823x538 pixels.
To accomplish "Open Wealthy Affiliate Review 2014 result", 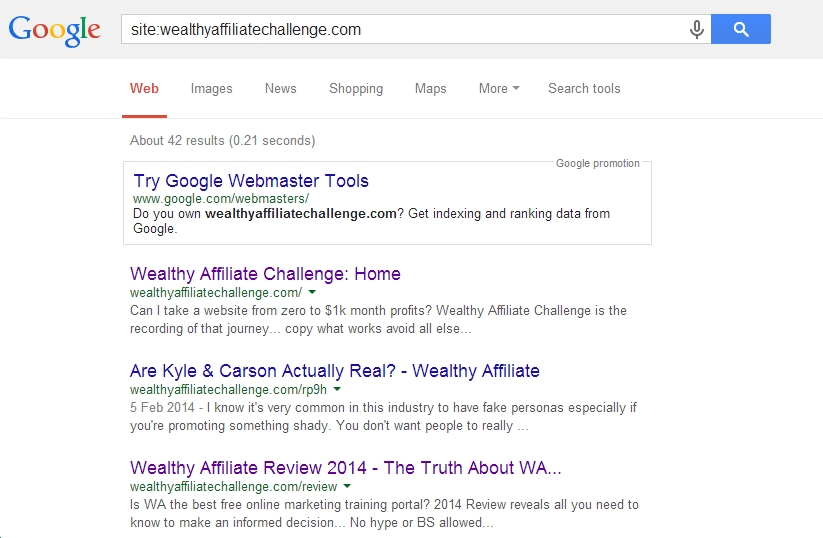I will [x=345, y=468].
